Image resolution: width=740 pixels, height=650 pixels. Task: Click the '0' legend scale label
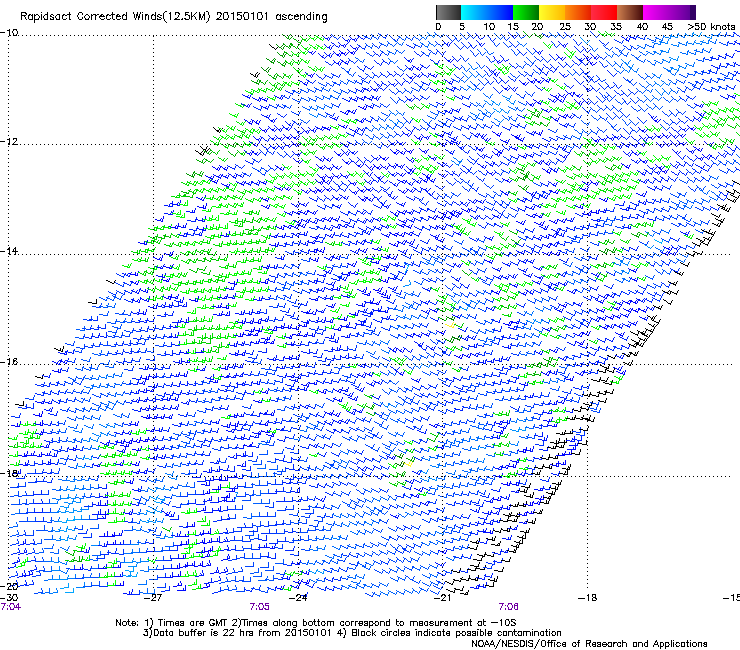438,27
